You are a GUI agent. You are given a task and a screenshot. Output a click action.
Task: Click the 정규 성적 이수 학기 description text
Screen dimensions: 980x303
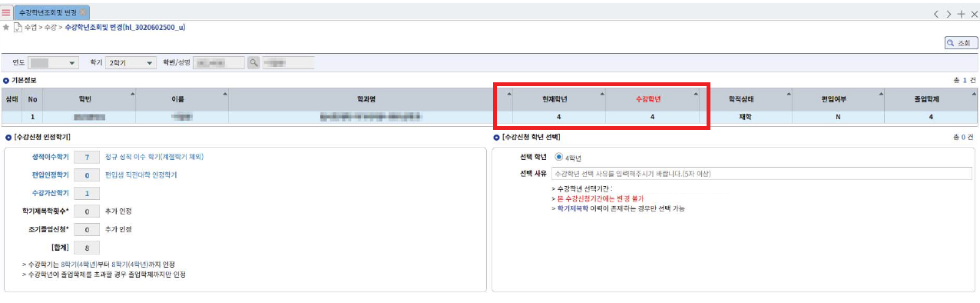click(x=154, y=157)
